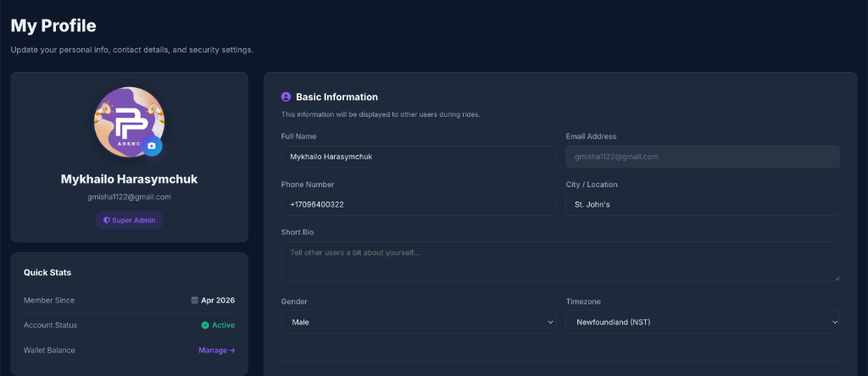Click the profile avatar image
868x376 pixels.
click(x=129, y=122)
